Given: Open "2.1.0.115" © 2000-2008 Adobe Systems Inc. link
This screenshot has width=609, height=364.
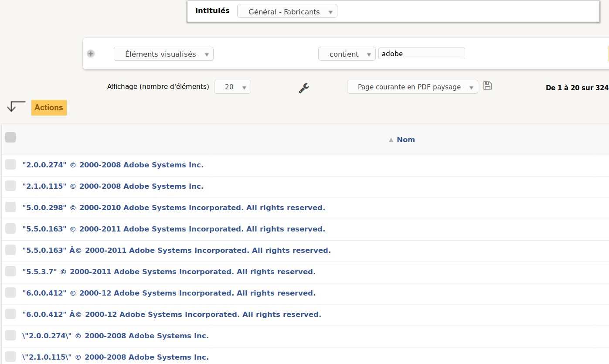Looking at the screenshot, I should (x=113, y=186).
